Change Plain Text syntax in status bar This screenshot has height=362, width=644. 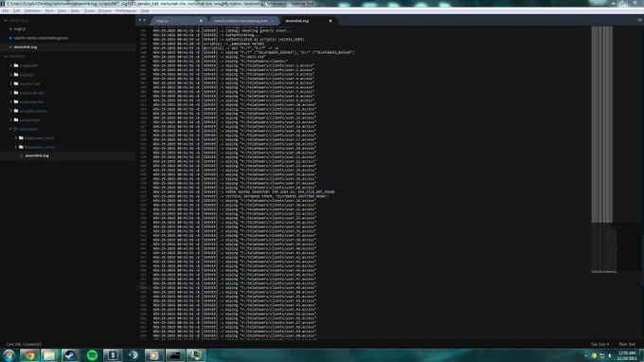tap(627, 344)
